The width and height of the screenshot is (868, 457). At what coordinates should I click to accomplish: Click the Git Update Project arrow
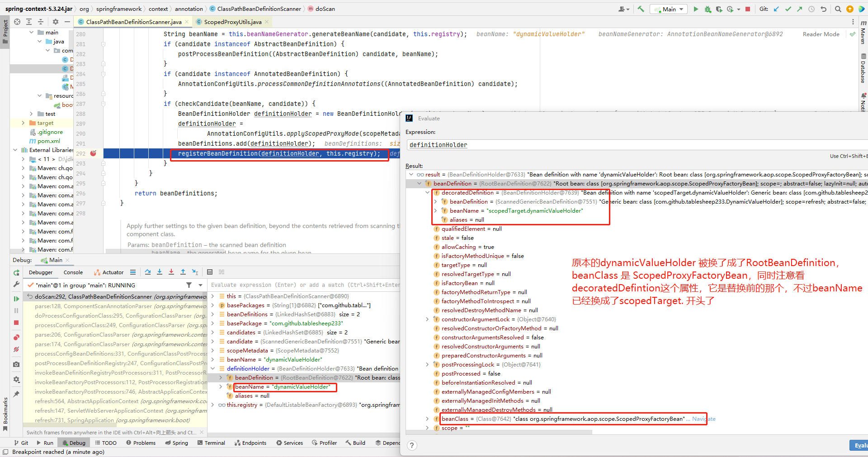(x=776, y=9)
